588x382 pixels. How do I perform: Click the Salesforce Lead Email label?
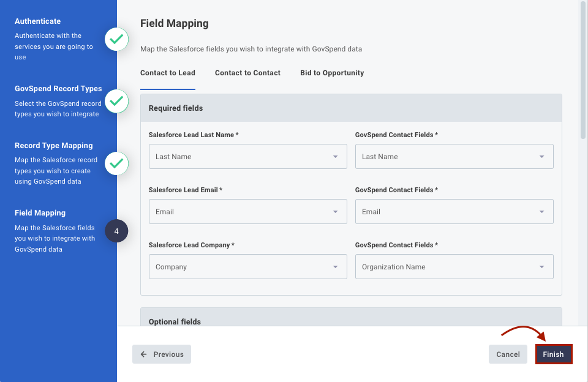click(186, 190)
